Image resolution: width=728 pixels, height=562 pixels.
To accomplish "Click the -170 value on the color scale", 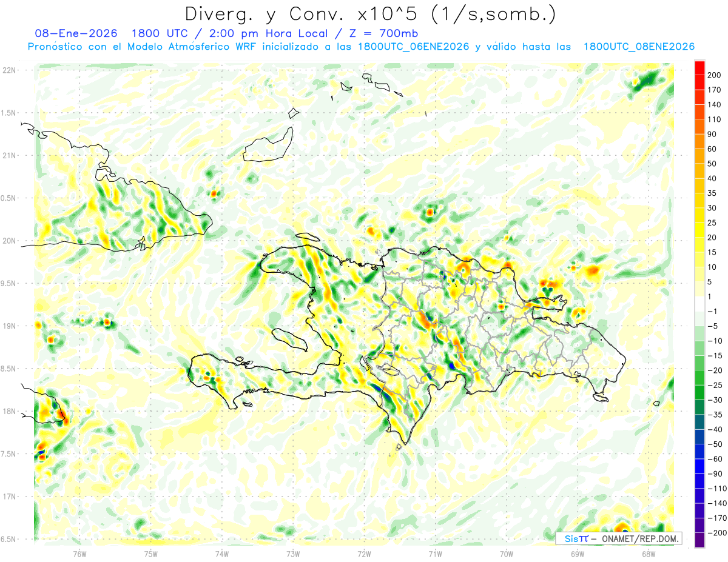I will coord(716,518).
